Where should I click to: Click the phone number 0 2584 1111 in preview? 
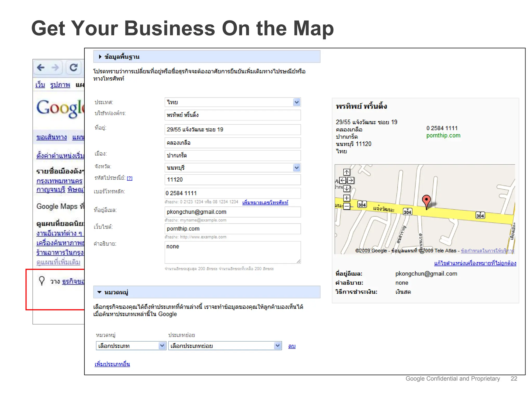click(442, 128)
